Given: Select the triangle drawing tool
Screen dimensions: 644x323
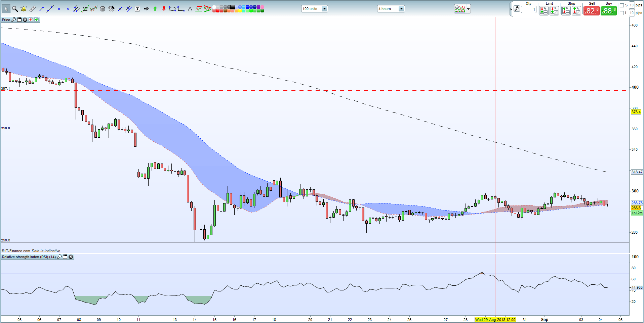Looking at the screenshot, I should (x=190, y=9).
